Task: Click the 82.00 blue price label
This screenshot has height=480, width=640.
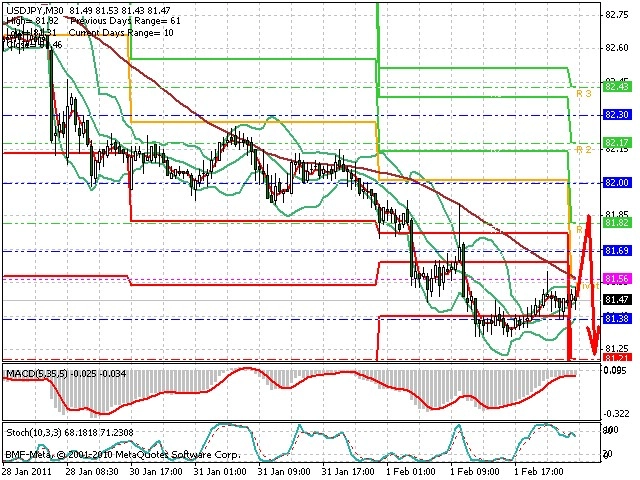Action: (617, 183)
